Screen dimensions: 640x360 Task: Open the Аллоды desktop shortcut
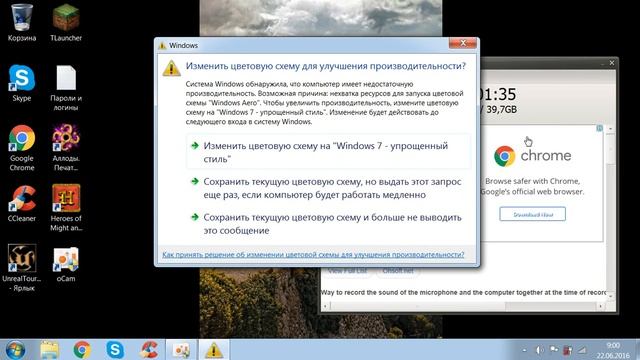coord(66,148)
